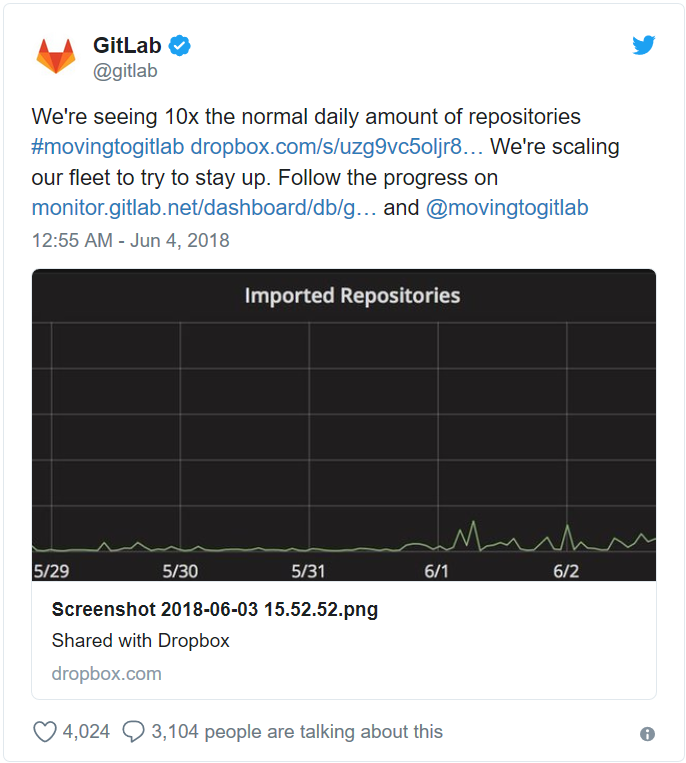Click the 6/1 date marker on chart
The width and height of the screenshot is (686, 763).
click(x=438, y=571)
